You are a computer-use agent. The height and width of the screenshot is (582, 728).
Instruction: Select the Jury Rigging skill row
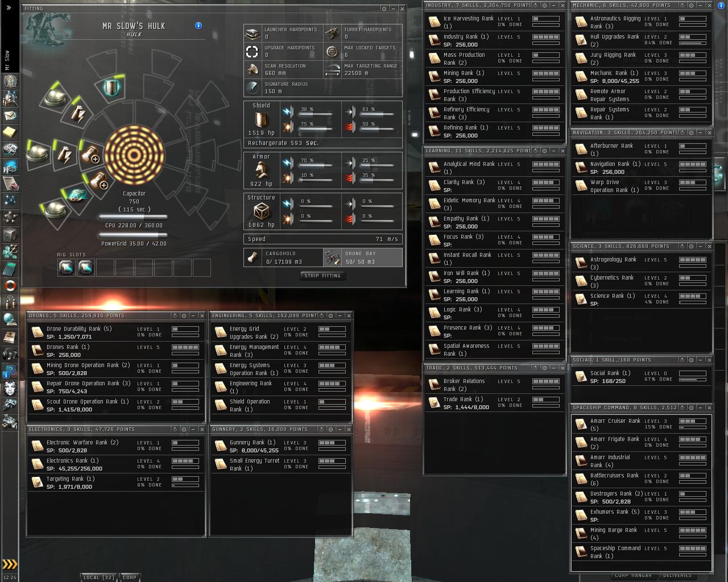[642, 59]
